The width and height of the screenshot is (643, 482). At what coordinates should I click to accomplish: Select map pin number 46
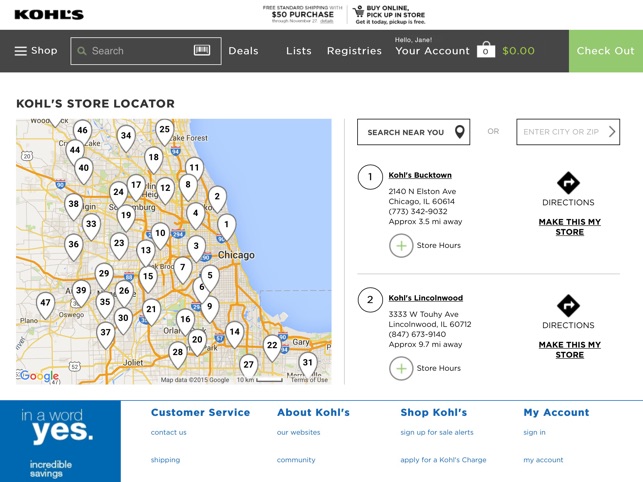point(82,132)
